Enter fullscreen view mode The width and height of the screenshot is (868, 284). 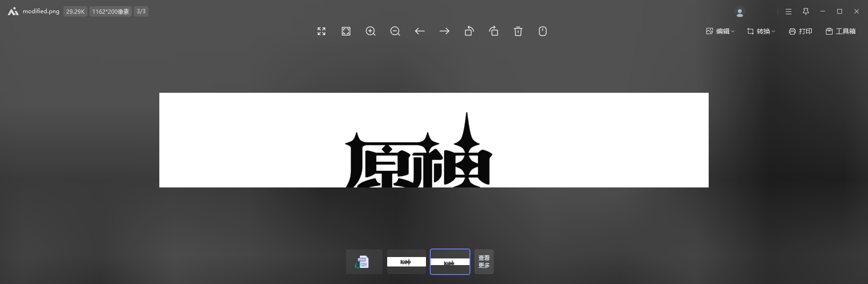tap(321, 31)
